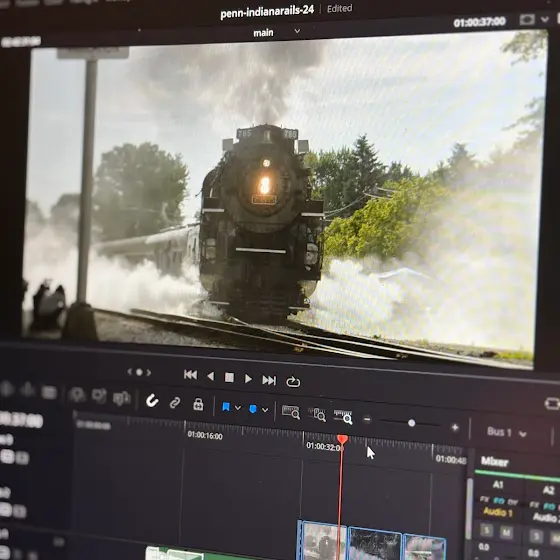The height and width of the screenshot is (560, 560).
Task: Toggle the EQ on channel A1
Action: tap(499, 501)
